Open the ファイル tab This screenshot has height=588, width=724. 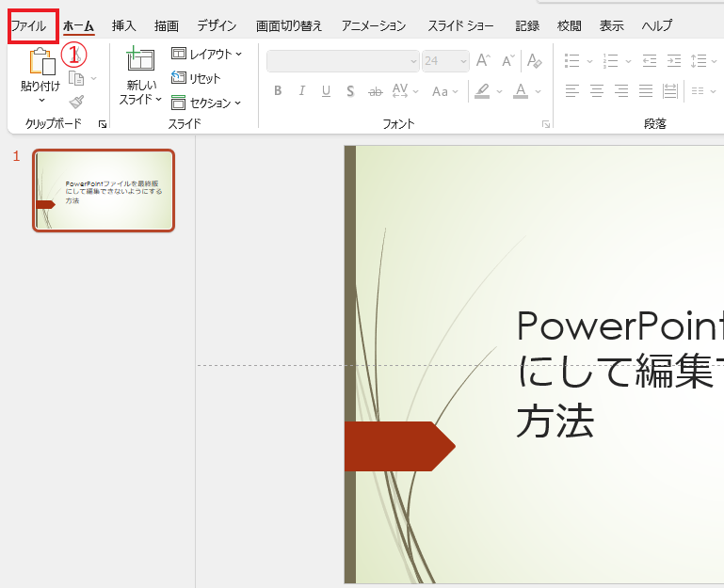coord(28,25)
